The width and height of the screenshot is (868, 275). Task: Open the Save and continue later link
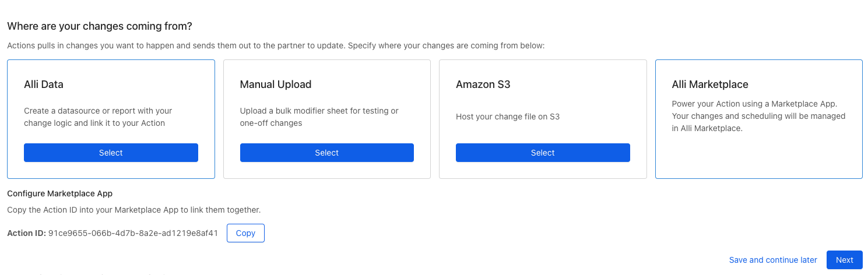773,260
